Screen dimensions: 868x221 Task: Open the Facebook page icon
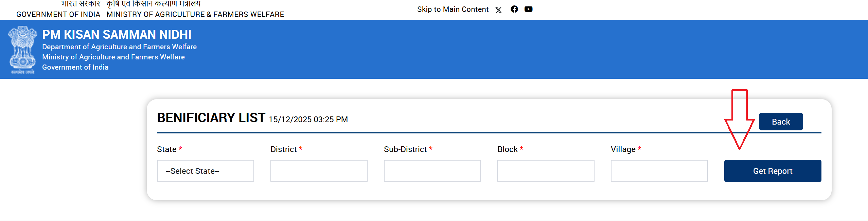(514, 9)
